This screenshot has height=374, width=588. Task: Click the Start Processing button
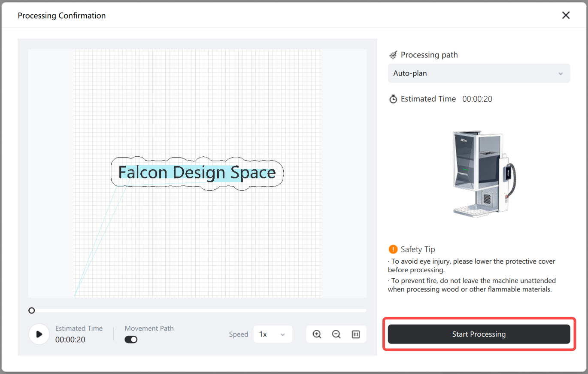[479, 334]
